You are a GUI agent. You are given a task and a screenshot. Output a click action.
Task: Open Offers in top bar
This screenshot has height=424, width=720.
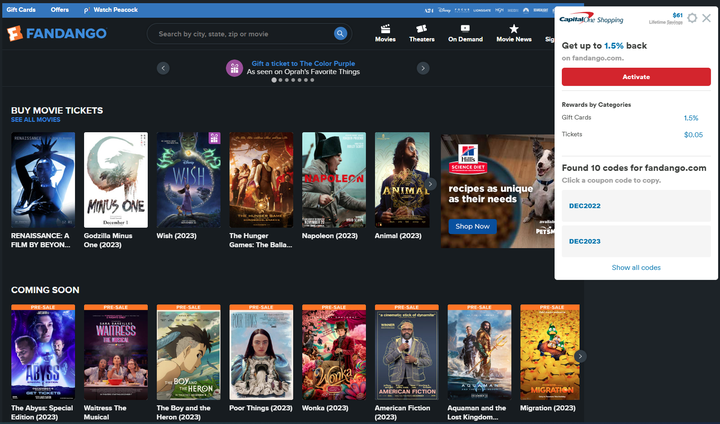coord(60,10)
